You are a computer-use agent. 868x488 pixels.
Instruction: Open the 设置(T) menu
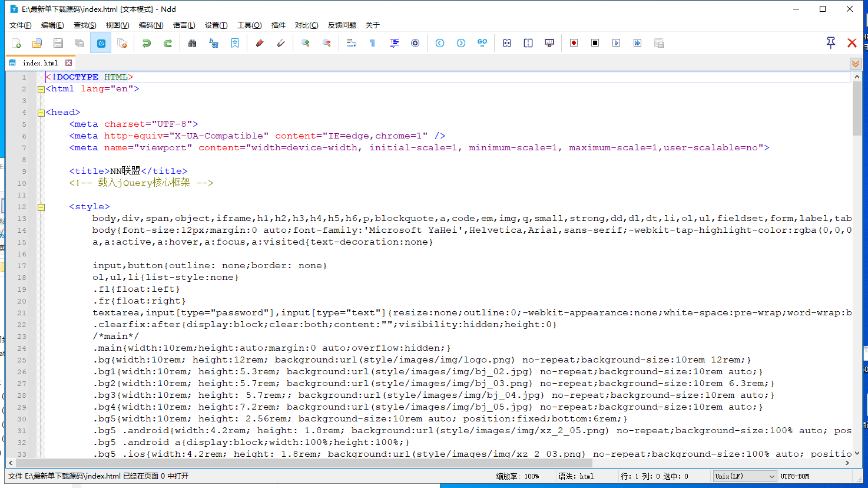coord(216,25)
